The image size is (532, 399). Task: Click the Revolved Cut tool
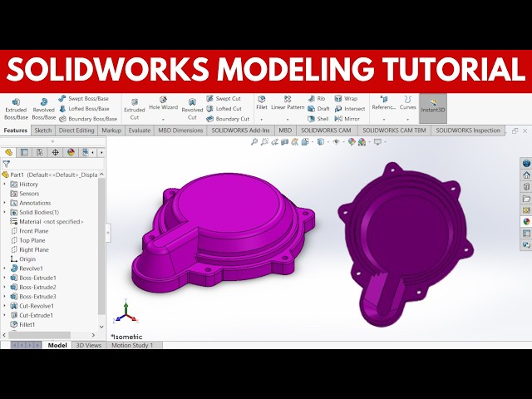point(192,109)
